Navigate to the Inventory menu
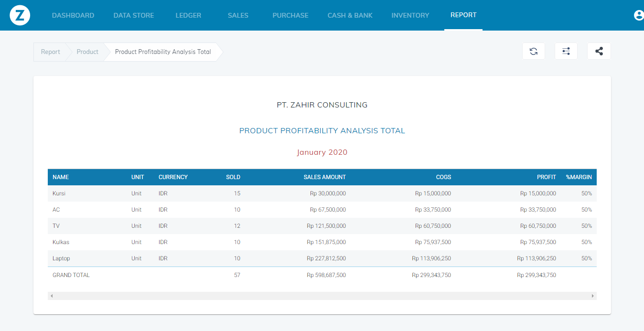The width and height of the screenshot is (644, 331). [410, 15]
